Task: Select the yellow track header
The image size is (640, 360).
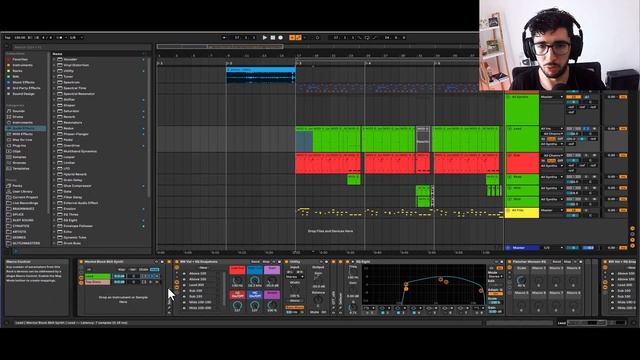Action: (x=522, y=212)
